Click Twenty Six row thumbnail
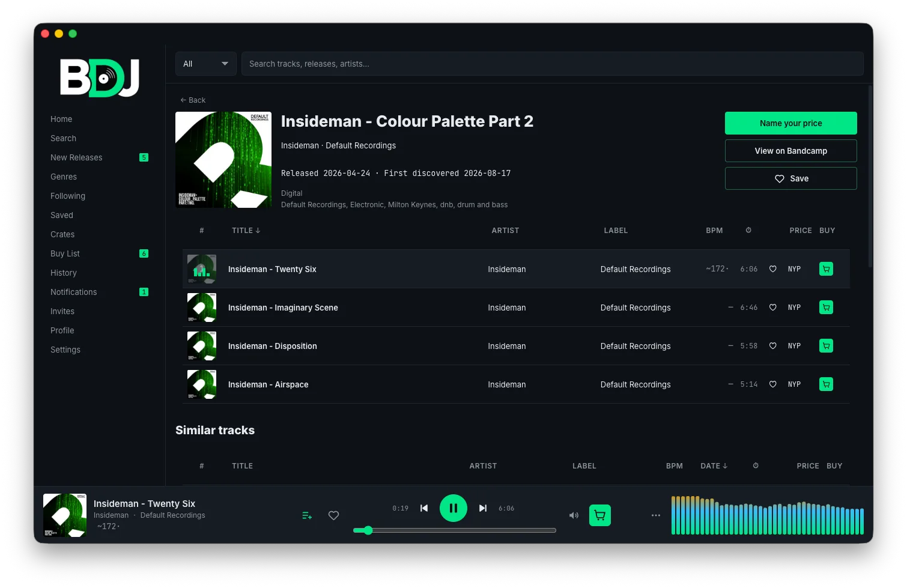The height and width of the screenshot is (588, 907). 202,269
